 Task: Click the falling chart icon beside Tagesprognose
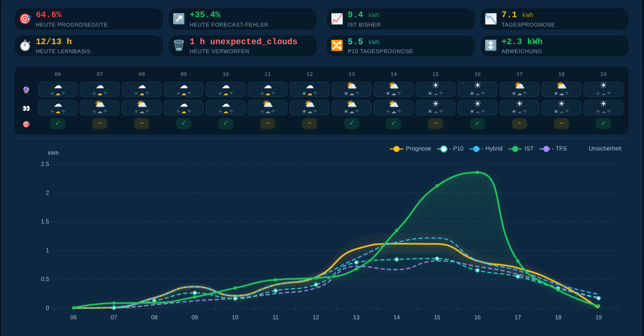coord(491,19)
